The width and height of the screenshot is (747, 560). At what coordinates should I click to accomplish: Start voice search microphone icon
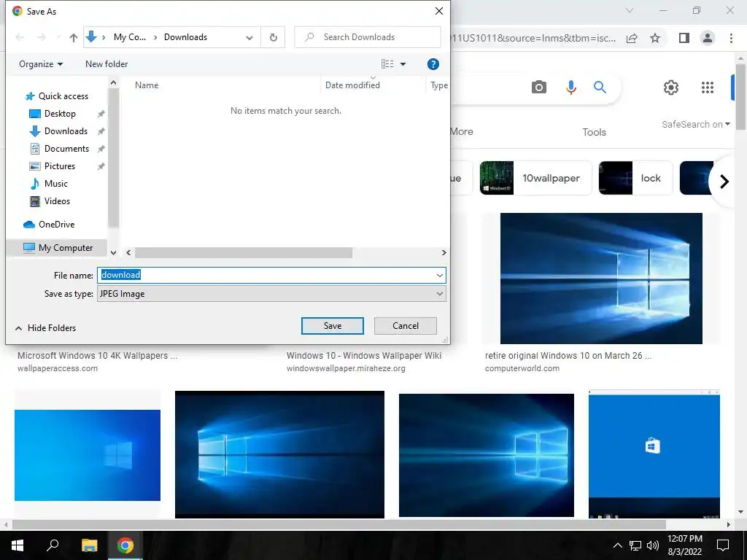point(570,87)
